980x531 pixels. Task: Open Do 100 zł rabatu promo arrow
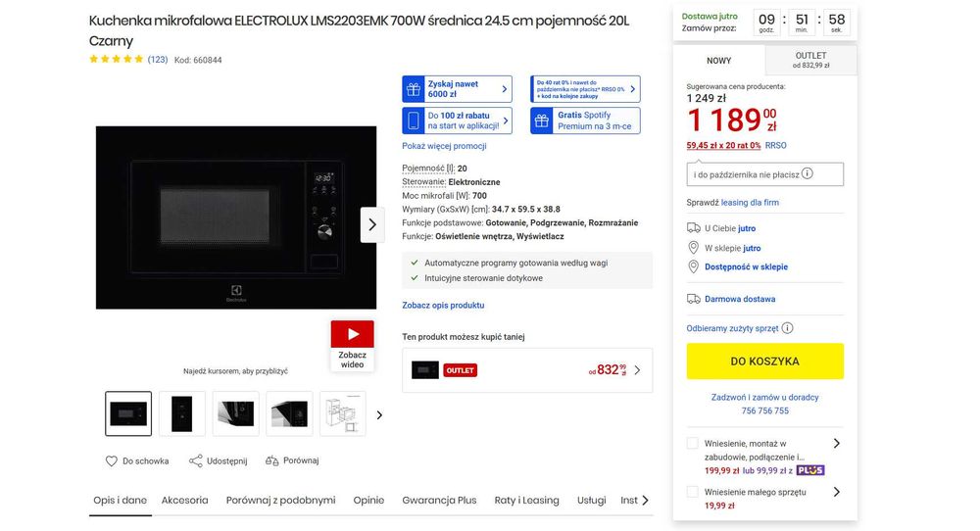[505, 121]
